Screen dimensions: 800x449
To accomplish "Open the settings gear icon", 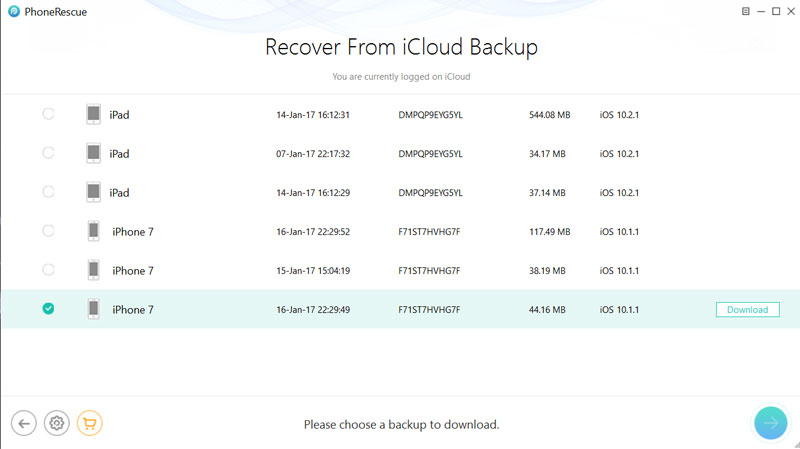I will [x=57, y=423].
